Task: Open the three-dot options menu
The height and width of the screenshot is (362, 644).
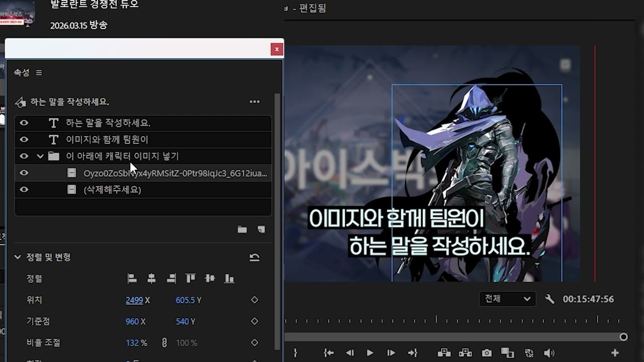Action: tap(255, 102)
